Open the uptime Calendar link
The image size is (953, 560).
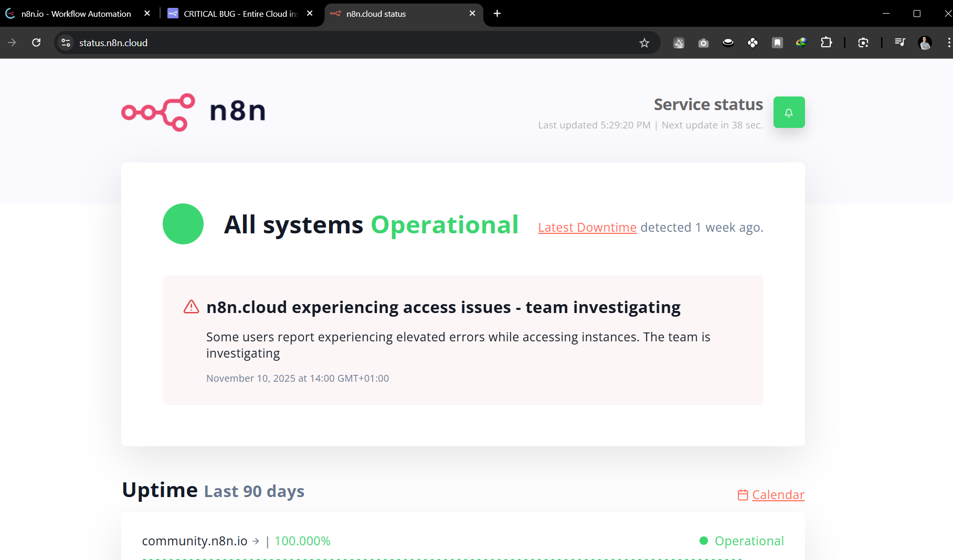coord(778,495)
